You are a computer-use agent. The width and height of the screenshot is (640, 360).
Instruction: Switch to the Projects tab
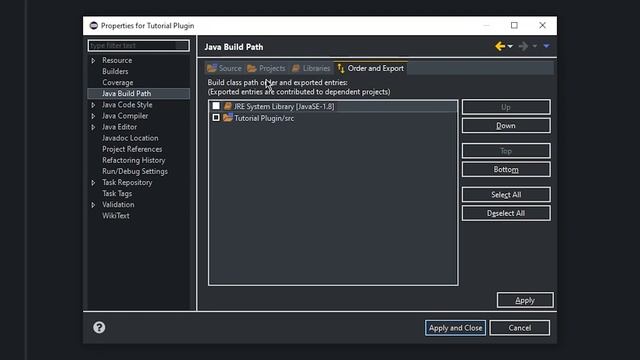click(266, 68)
